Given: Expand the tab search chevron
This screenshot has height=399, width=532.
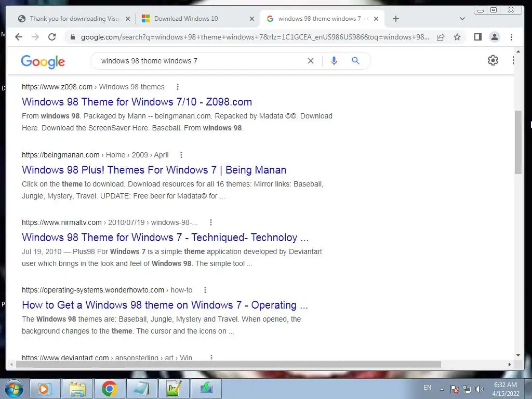Looking at the screenshot, I should click(462, 19).
